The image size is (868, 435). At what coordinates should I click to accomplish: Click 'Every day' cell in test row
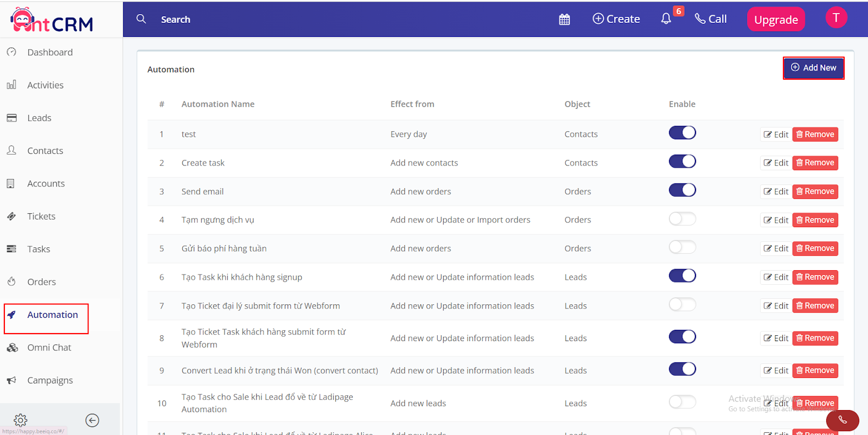click(x=409, y=135)
